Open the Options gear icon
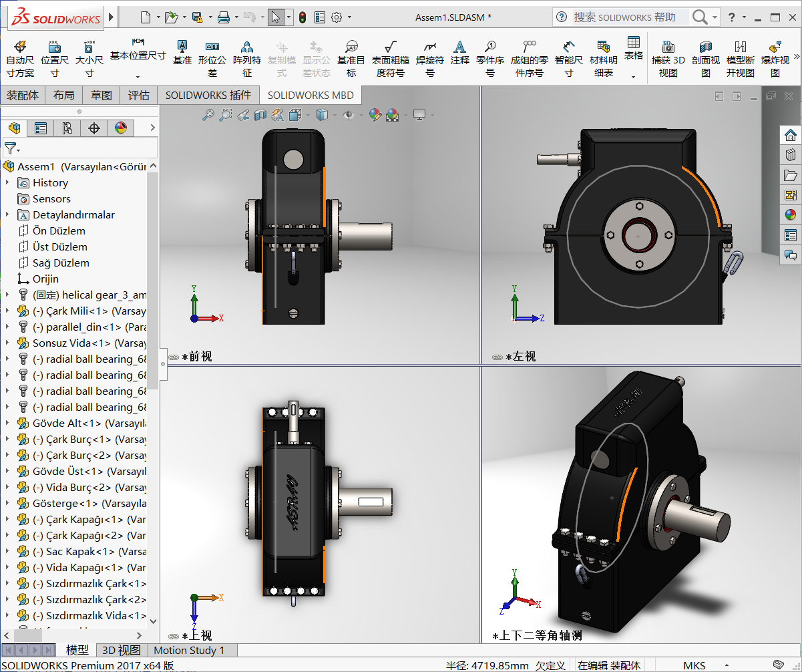The image size is (802, 672). pos(337,17)
